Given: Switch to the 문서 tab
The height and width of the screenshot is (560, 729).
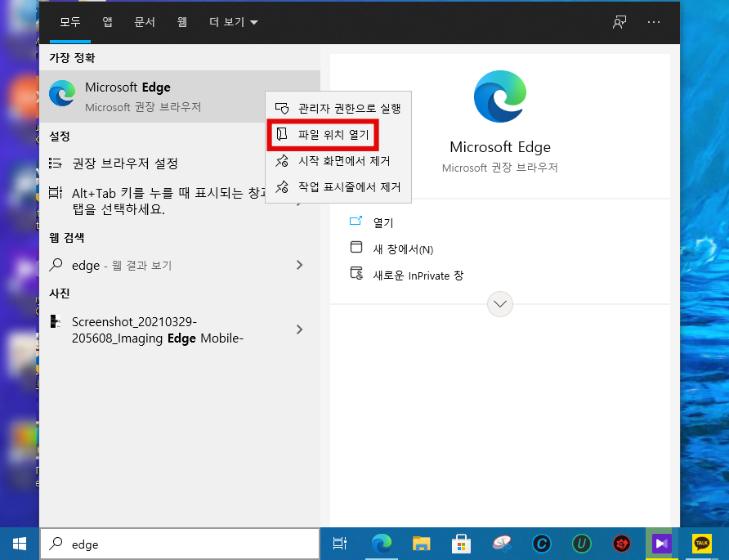Looking at the screenshot, I should [144, 22].
